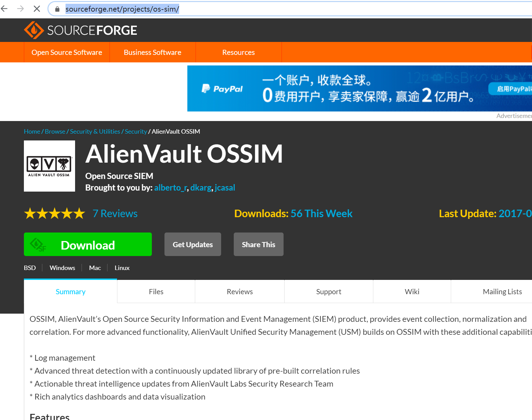Open the Business Software menu

click(x=152, y=52)
